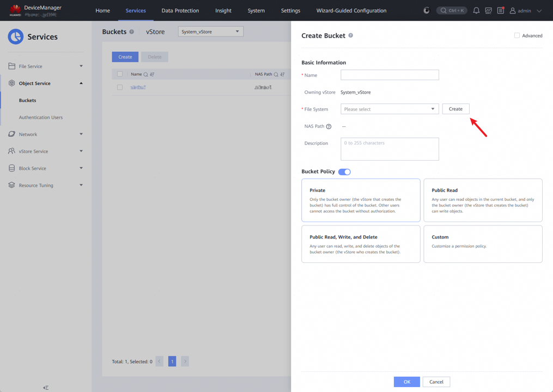Click the NAS Path help question icon

point(329,126)
